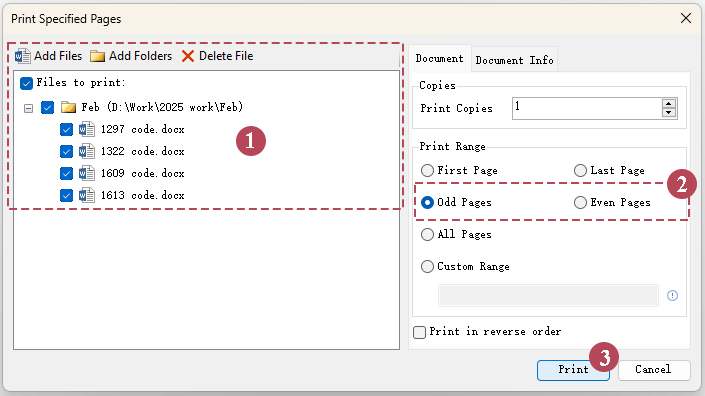Viewport: 705px width, 396px height.
Task: Select the Even Pages radio button
Action: [580, 202]
